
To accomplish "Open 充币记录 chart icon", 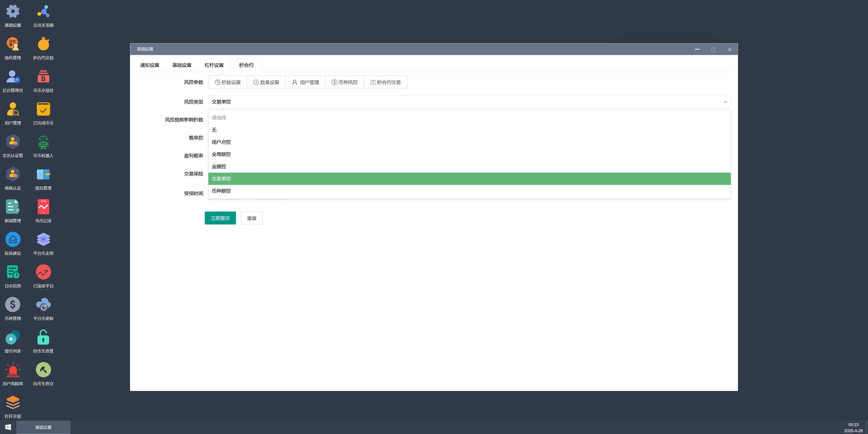I will click(43, 207).
